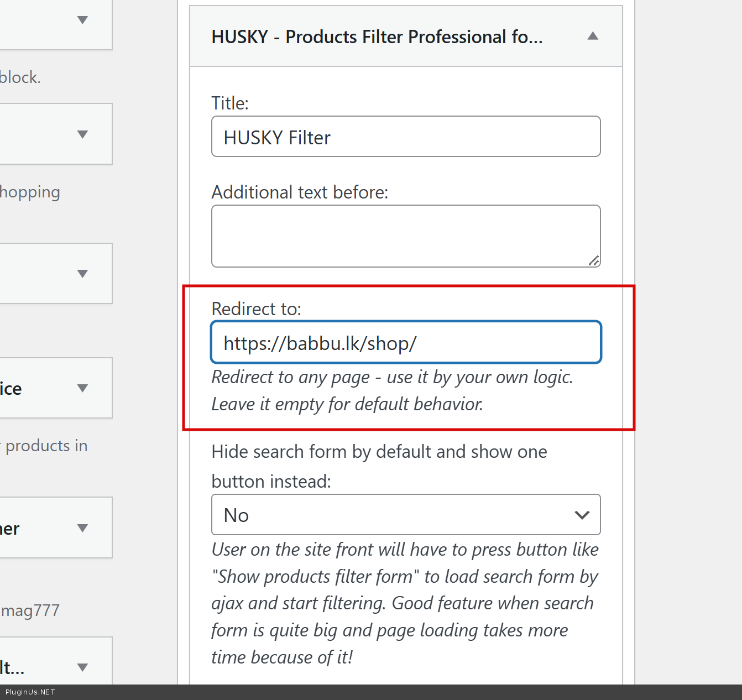Click the HUSKY Products Filter Professional header title
This screenshot has height=700, width=742.
377,36
